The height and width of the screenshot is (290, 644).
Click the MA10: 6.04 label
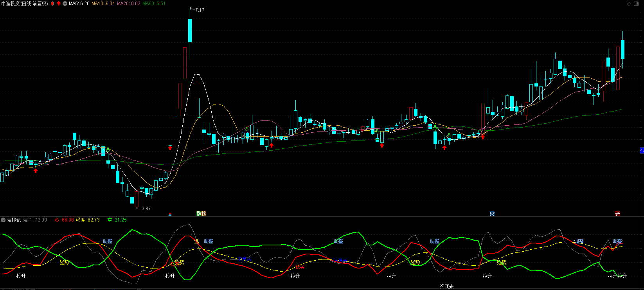click(103, 4)
